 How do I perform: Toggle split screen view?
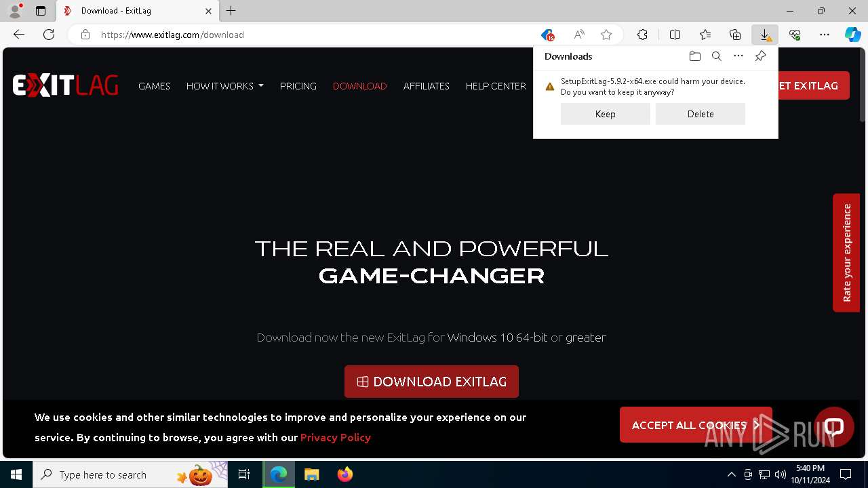click(x=675, y=35)
